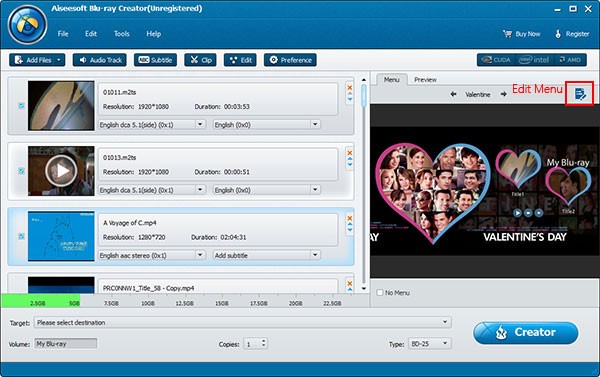Open the Edit Menu icon
The height and width of the screenshot is (377, 600).
[580, 93]
